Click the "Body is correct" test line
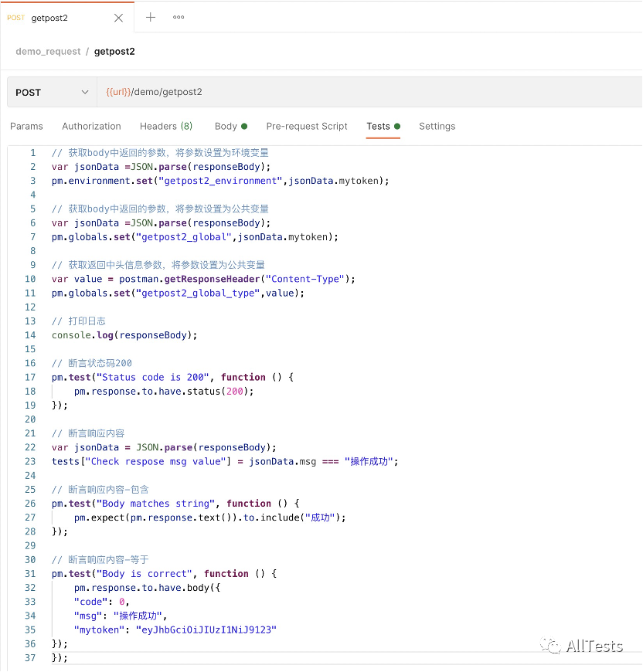643x672 pixels. pyautogui.click(x=164, y=574)
